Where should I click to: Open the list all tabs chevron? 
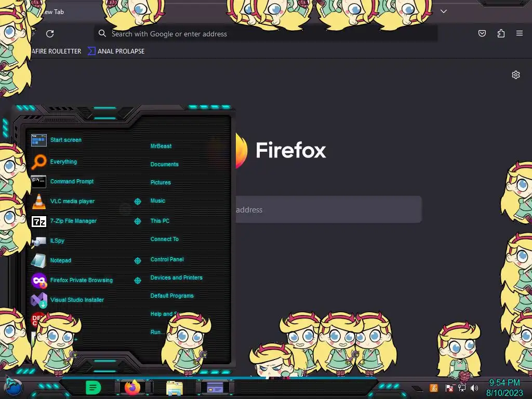coord(444,11)
